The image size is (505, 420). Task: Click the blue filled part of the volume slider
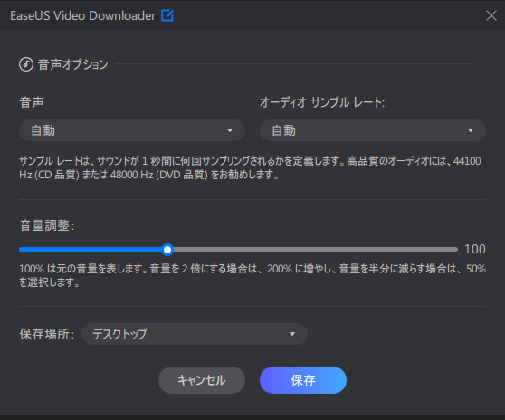91,250
